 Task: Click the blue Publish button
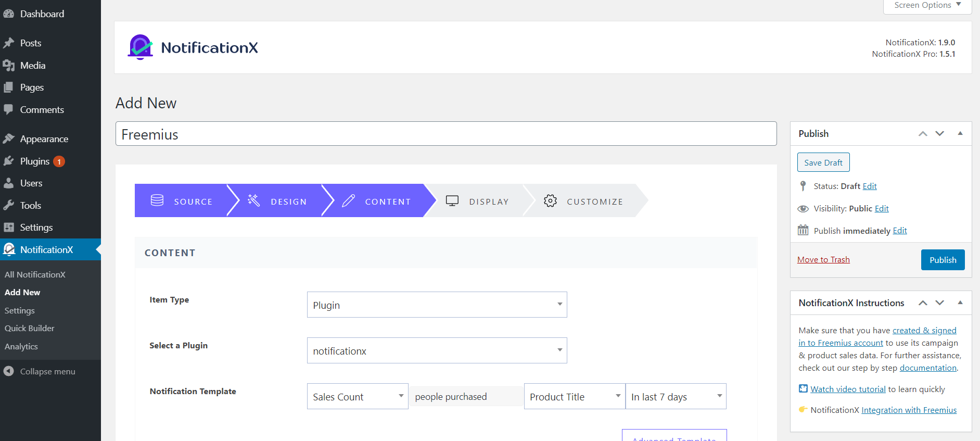click(x=943, y=260)
